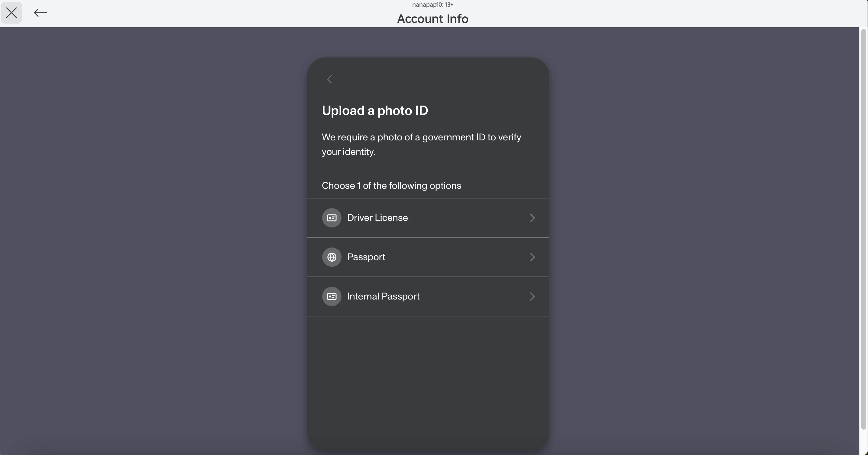Select the Driver License option label

(377, 218)
